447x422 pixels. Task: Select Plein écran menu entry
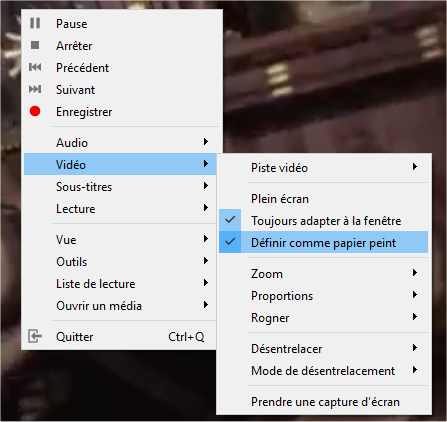point(323,199)
